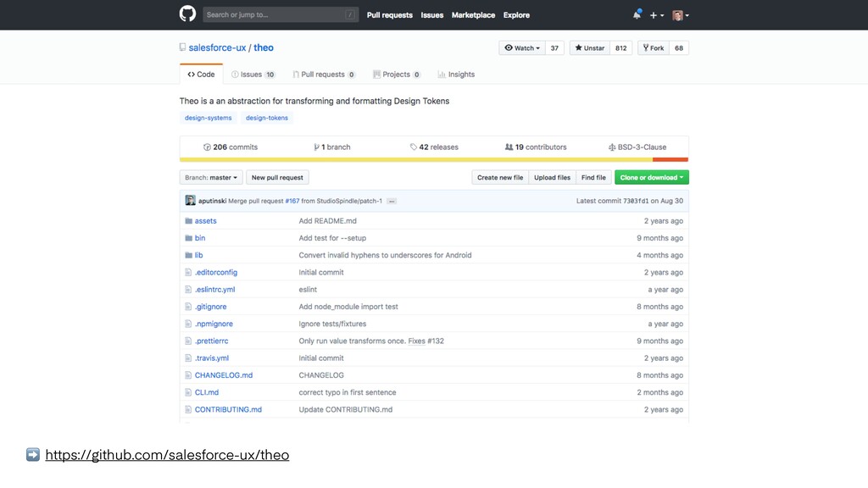
Task: Open Pull requests in top navigation
Action: (390, 15)
